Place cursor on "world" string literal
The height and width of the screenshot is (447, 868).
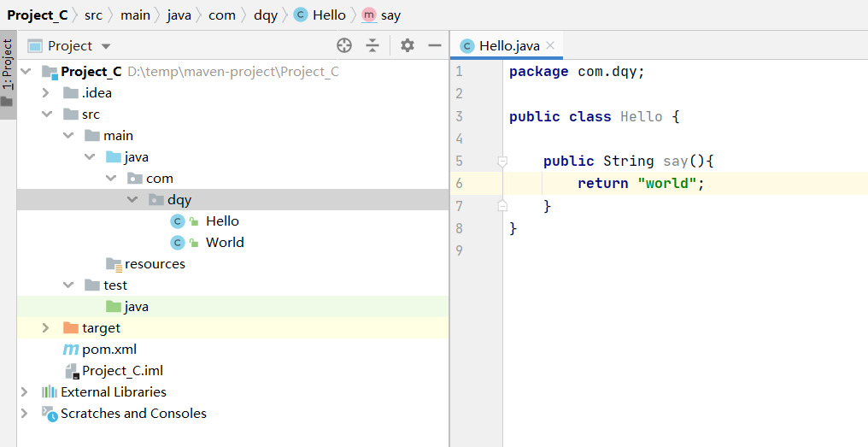pyautogui.click(x=667, y=184)
